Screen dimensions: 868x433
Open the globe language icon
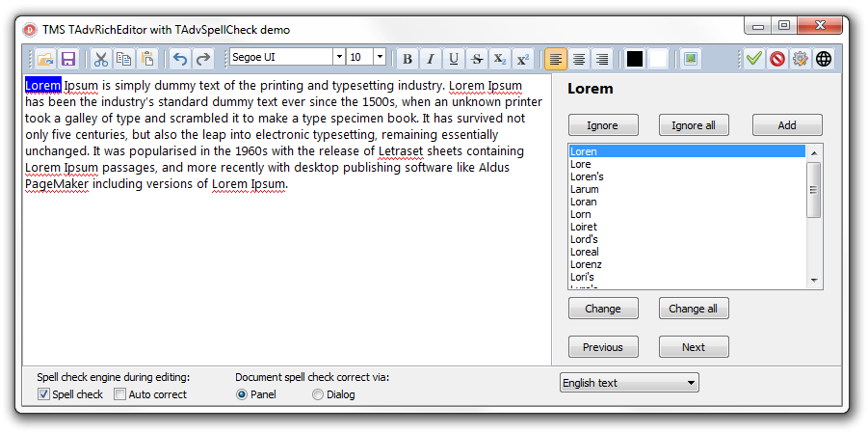(x=824, y=59)
